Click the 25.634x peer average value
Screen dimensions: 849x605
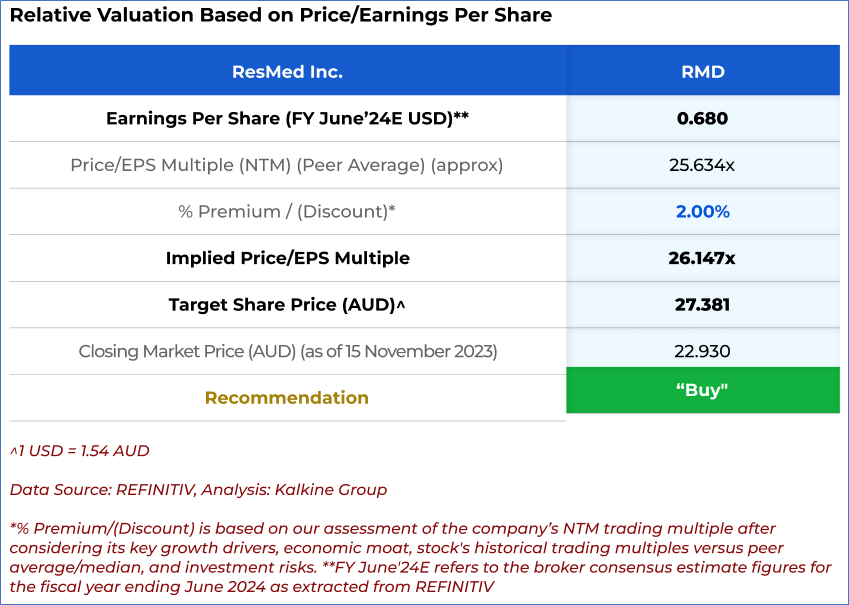pos(702,165)
